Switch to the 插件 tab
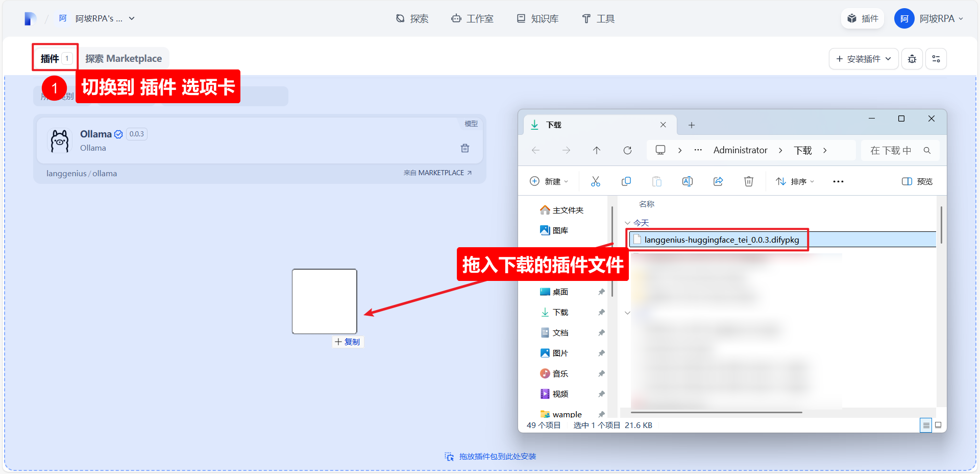This screenshot has height=474, width=980. click(x=55, y=58)
